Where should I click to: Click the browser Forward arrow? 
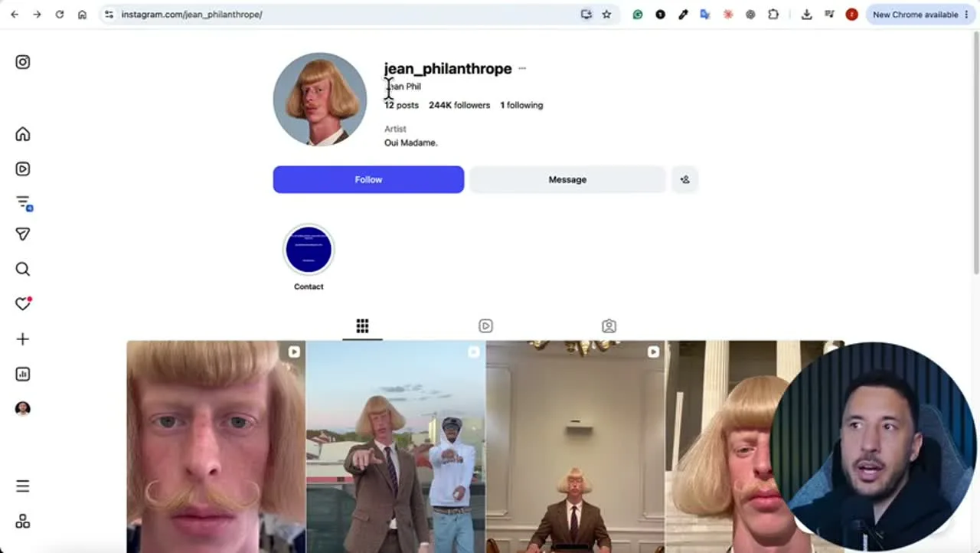37,15
